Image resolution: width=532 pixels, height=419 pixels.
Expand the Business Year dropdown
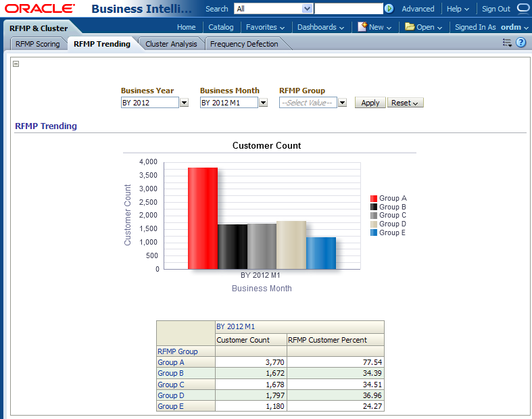tap(184, 103)
